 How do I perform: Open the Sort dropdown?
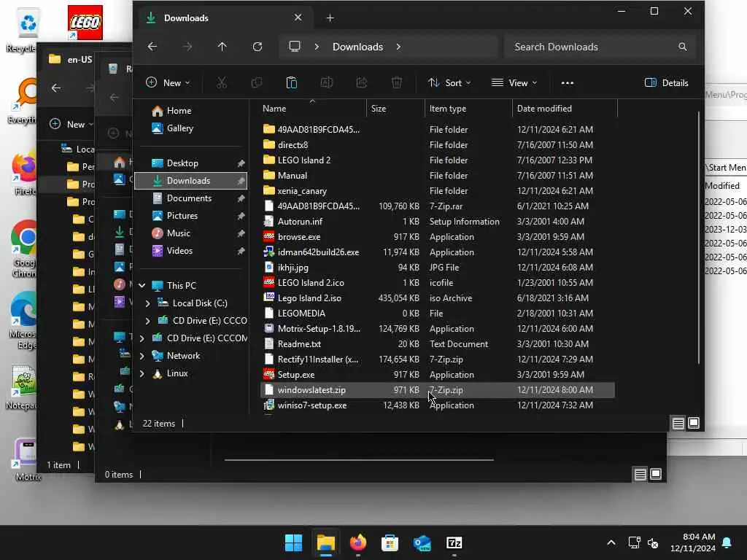[449, 83]
